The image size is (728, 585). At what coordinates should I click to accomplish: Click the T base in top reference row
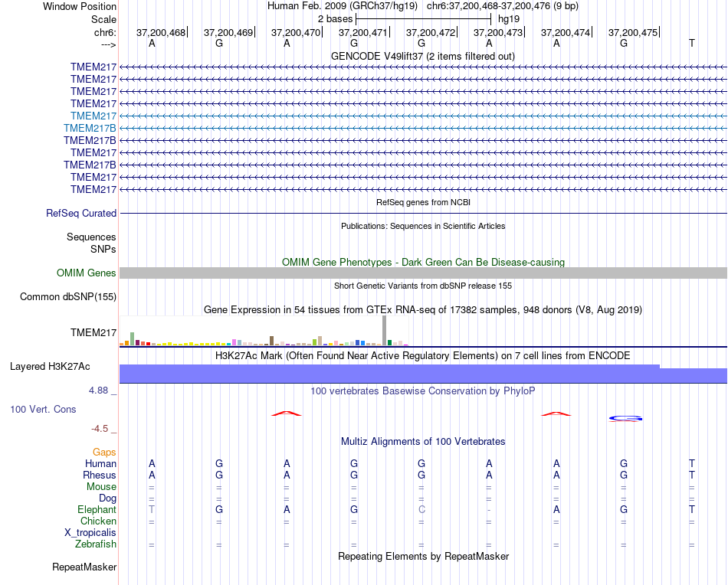tap(692, 44)
